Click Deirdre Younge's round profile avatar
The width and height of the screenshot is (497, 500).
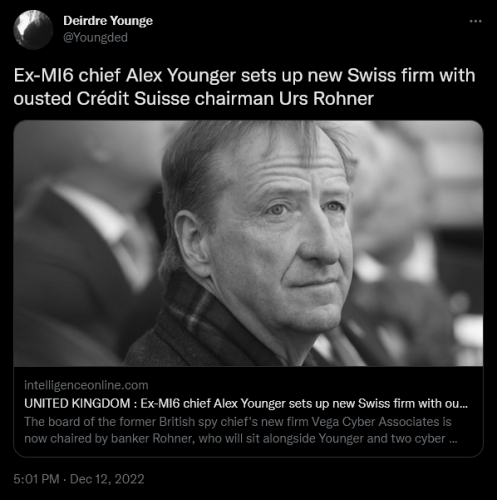coord(33,30)
